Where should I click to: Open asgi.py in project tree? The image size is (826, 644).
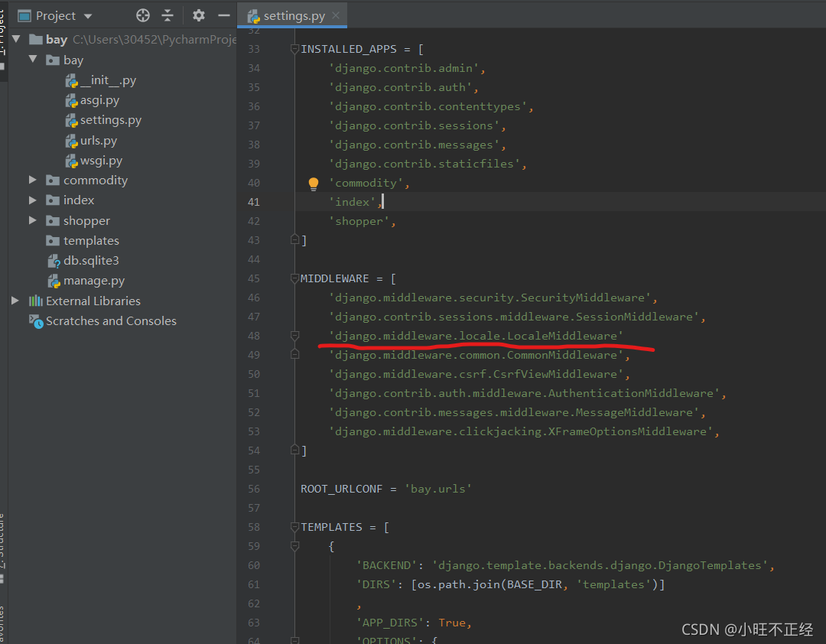click(99, 100)
